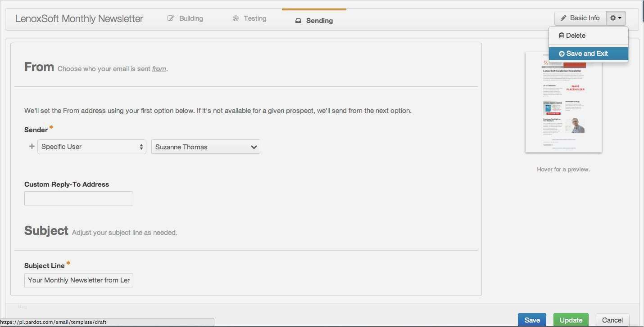This screenshot has width=644, height=327.
Task: Click the blue Save button
Action: tap(532, 320)
